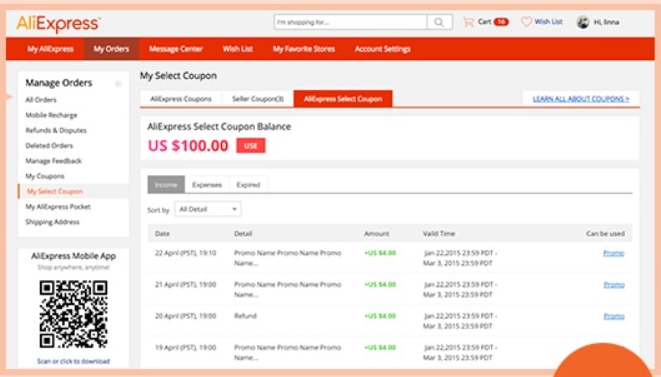Image resolution: width=661 pixels, height=377 pixels.
Task: Click '21 April (PST), 19:00' date cell
Action: (x=185, y=285)
